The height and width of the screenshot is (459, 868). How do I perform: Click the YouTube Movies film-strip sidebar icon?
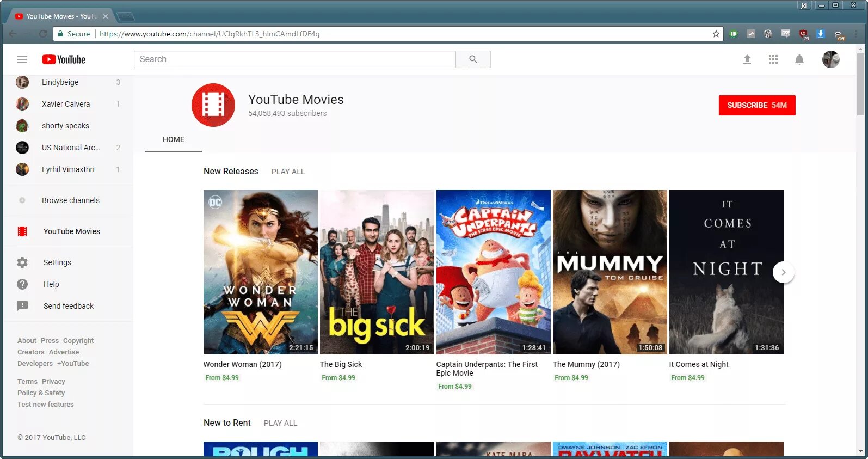(22, 231)
